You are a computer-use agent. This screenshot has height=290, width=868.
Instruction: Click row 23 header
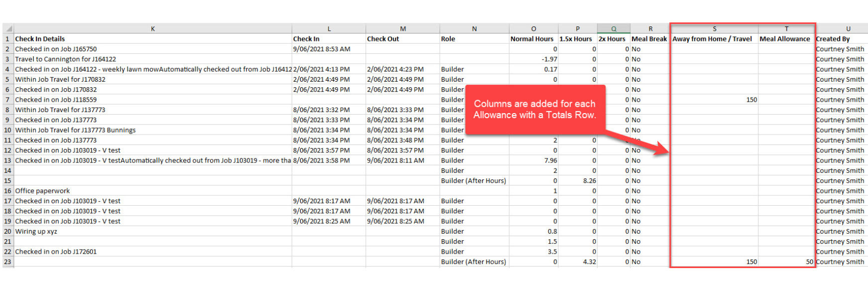click(x=7, y=262)
